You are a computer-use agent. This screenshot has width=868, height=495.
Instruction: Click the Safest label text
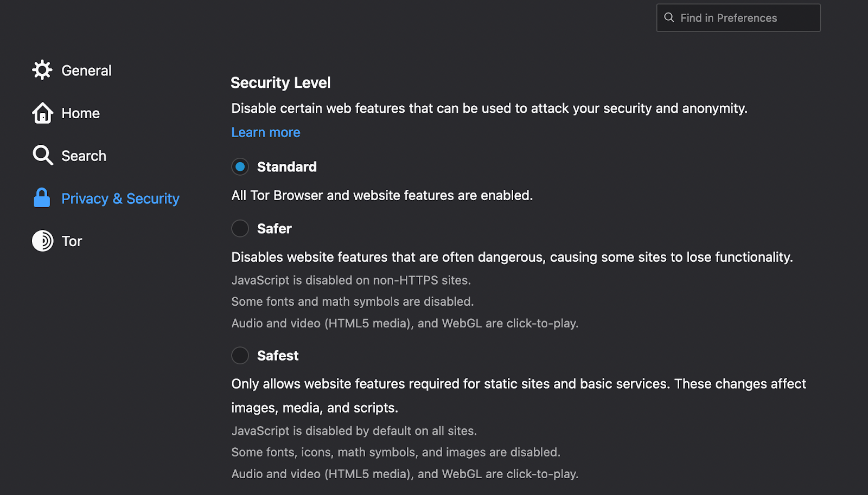click(278, 356)
